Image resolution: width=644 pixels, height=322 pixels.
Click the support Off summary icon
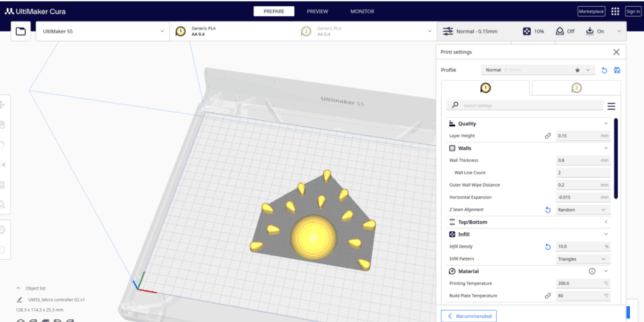pos(560,31)
